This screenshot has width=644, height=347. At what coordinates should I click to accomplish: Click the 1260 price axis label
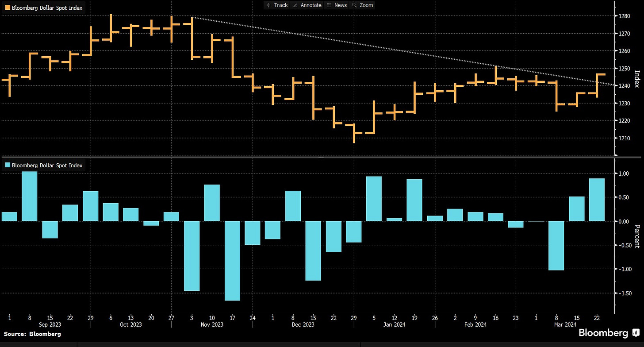pyautogui.click(x=623, y=51)
